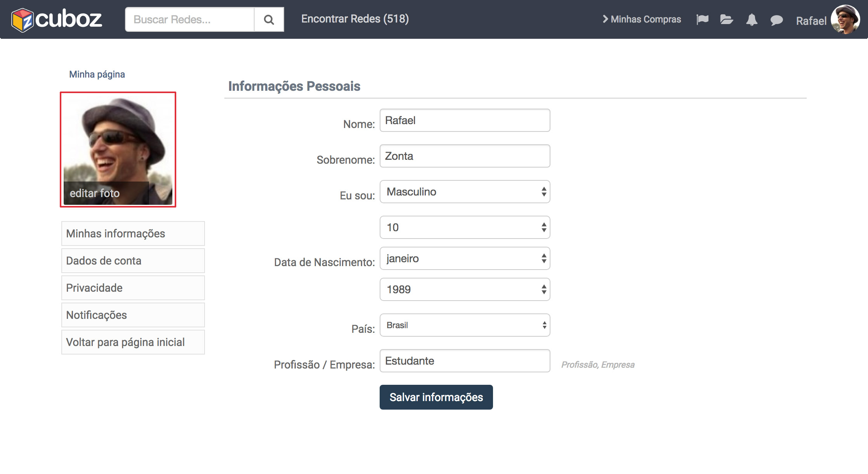Click the cuboz logo
This screenshot has height=474, width=868.
tap(57, 19)
